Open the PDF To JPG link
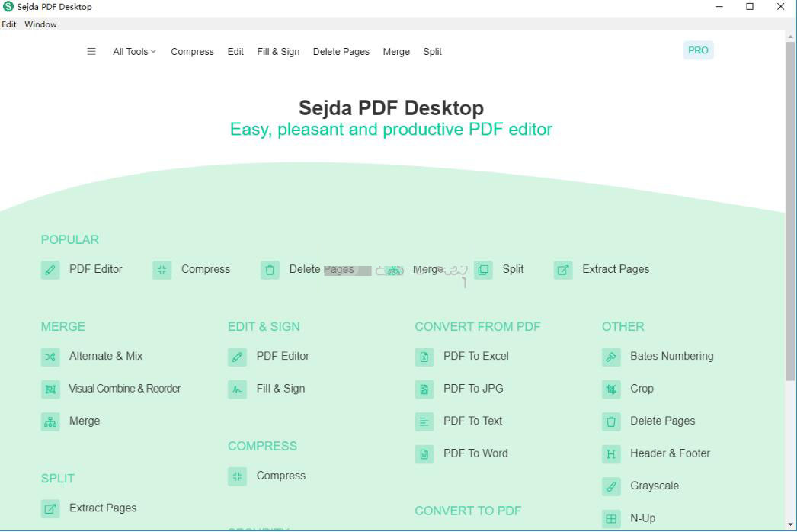This screenshot has width=797, height=532. (x=473, y=389)
